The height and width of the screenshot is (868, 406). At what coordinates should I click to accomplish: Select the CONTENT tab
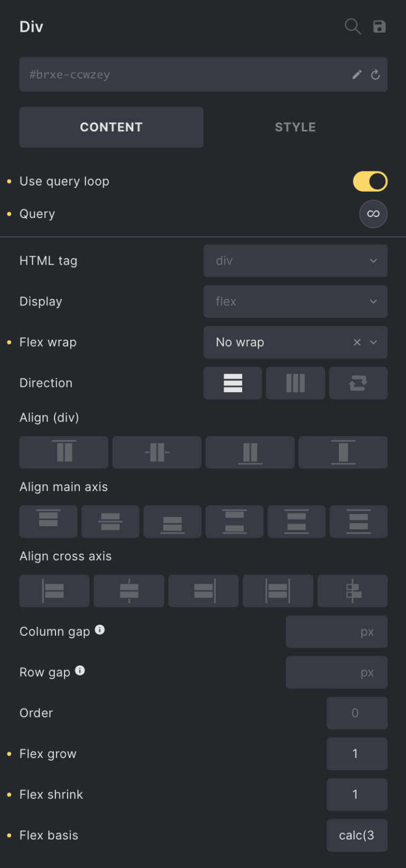pyautogui.click(x=111, y=127)
